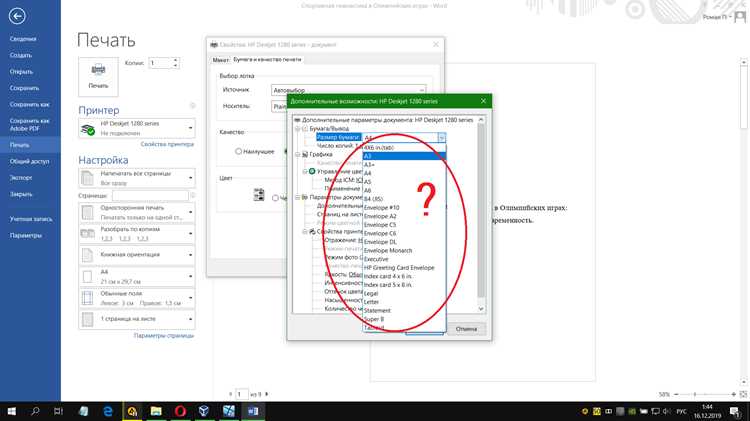Open Параметры in backstage menu
The width and height of the screenshot is (750, 421).
(26, 235)
